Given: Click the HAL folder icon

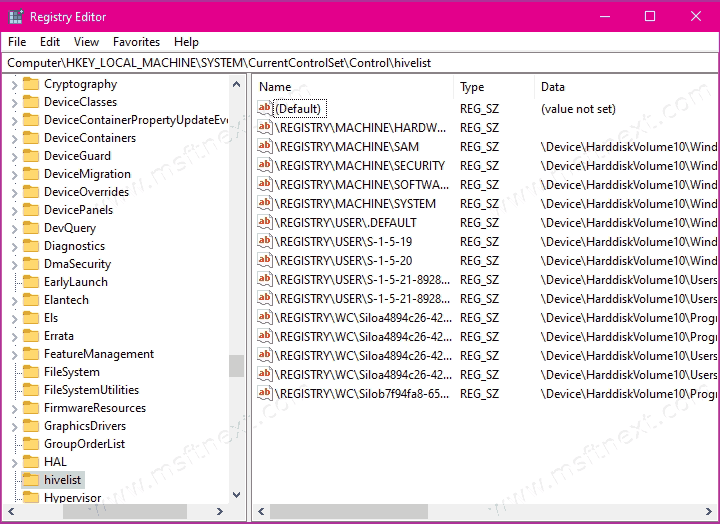Looking at the screenshot, I should pos(31,462).
